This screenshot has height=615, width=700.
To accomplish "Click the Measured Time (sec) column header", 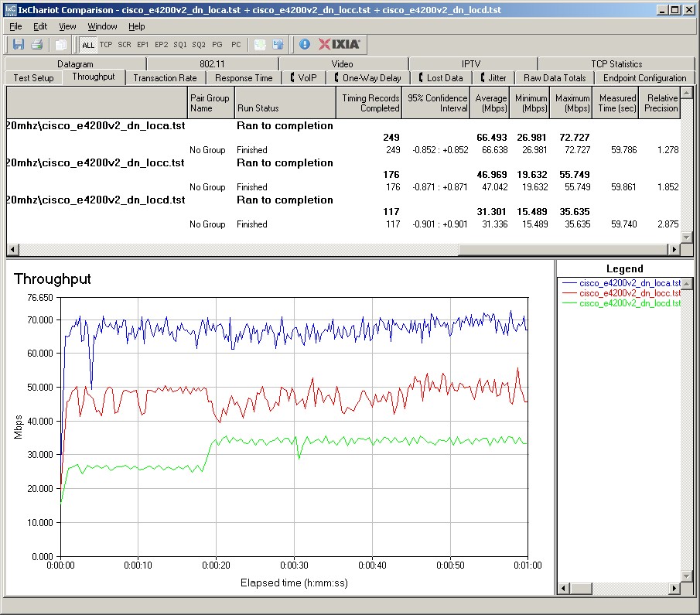I will pyautogui.click(x=614, y=103).
